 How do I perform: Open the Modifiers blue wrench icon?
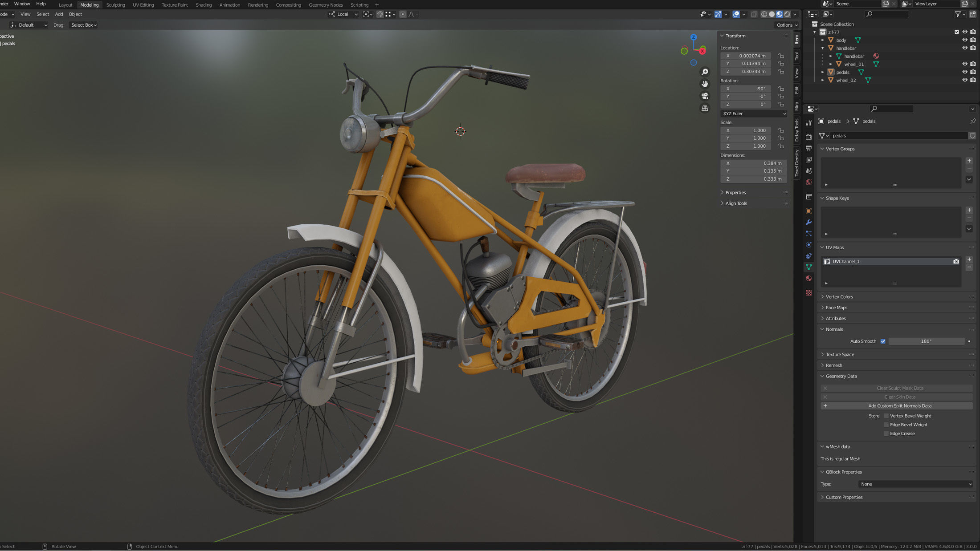pos(808,222)
